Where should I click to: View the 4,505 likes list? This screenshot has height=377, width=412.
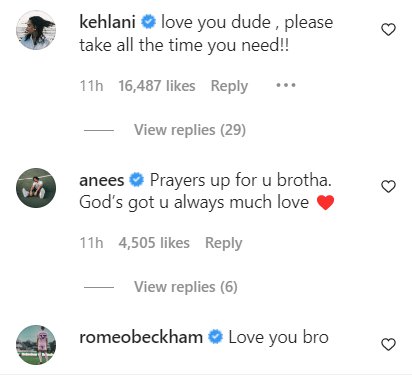154,243
